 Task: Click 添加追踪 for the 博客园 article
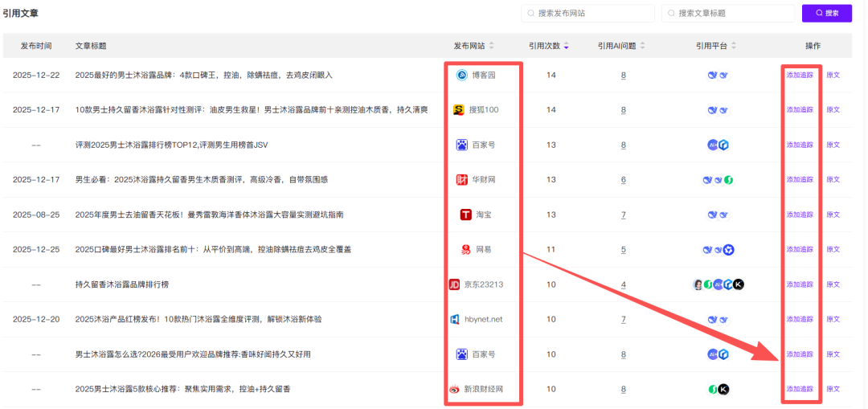(x=800, y=75)
